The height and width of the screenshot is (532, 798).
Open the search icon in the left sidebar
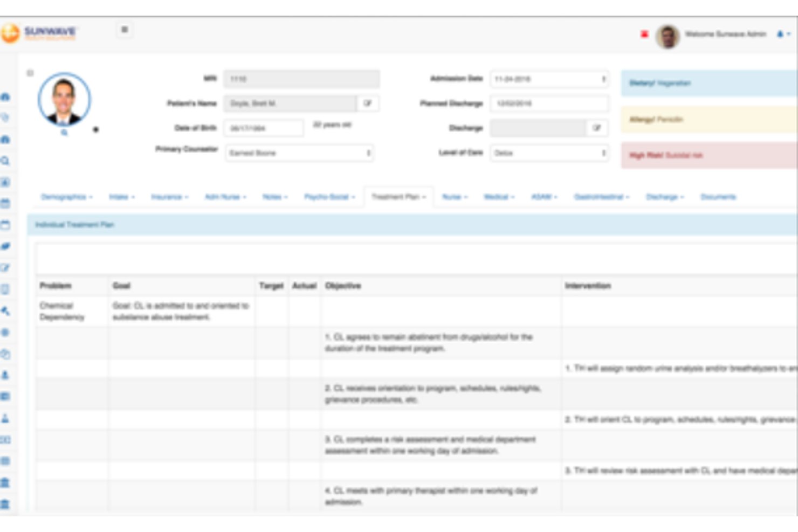[5, 161]
